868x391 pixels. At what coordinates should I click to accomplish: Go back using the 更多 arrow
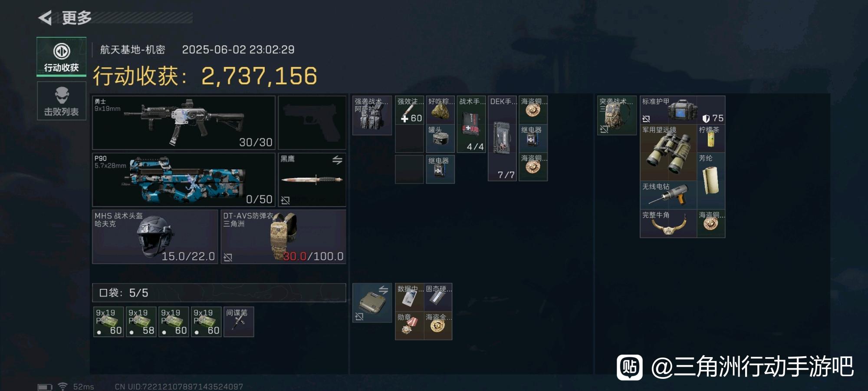(x=45, y=18)
